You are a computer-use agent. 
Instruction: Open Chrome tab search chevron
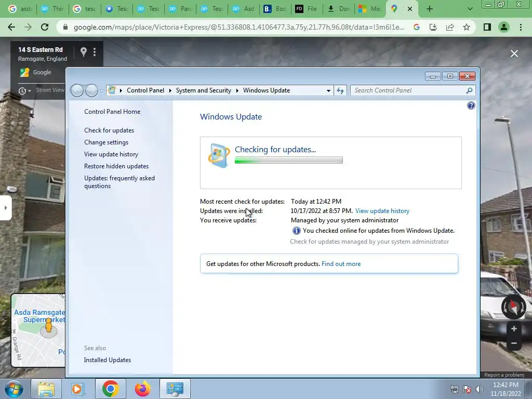[x=470, y=9]
